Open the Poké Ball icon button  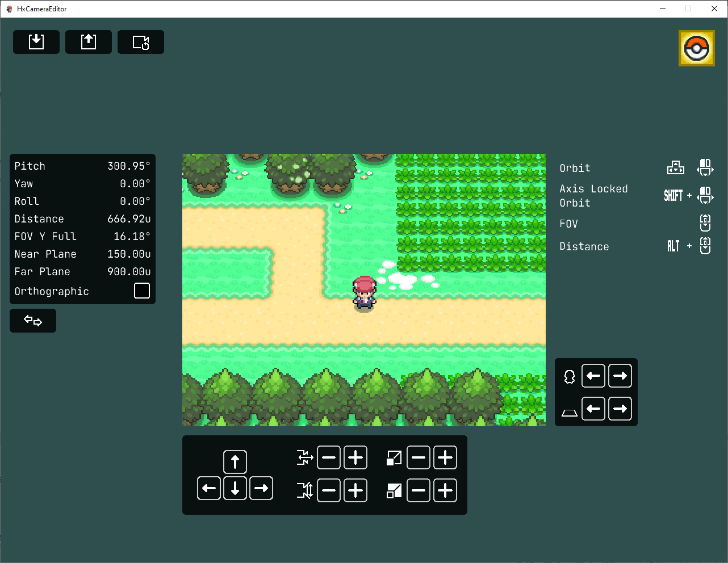point(697,48)
